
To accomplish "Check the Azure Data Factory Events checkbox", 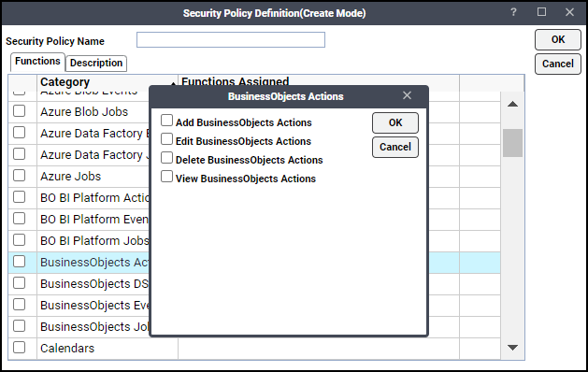I will 19,133.
